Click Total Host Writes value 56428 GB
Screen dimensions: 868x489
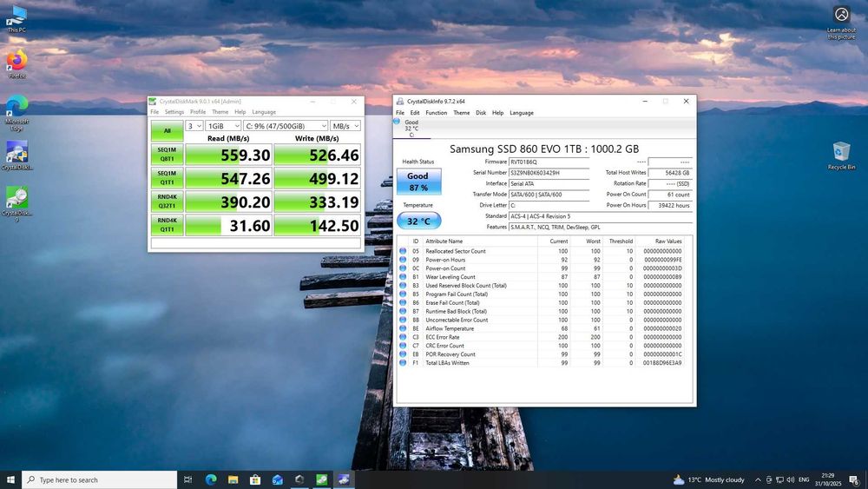click(670, 173)
